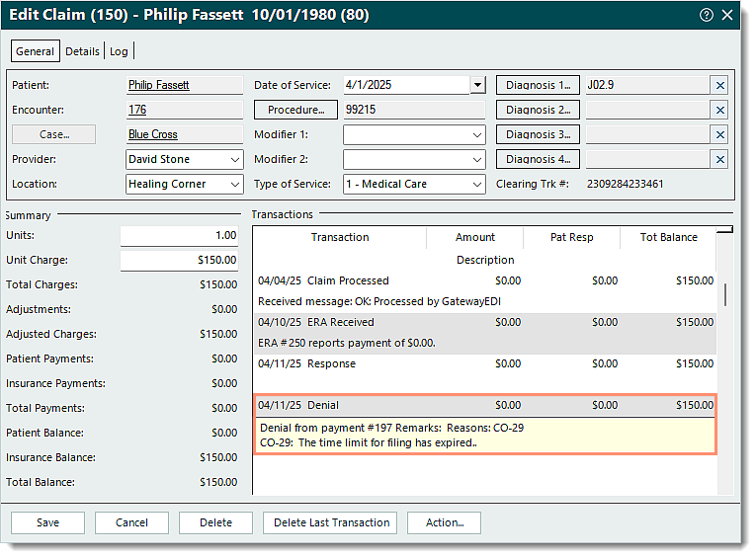Viewport: 756px width, 558px height.
Task: Click the CO-29 time limit denial text
Action: pyautogui.click(x=369, y=442)
